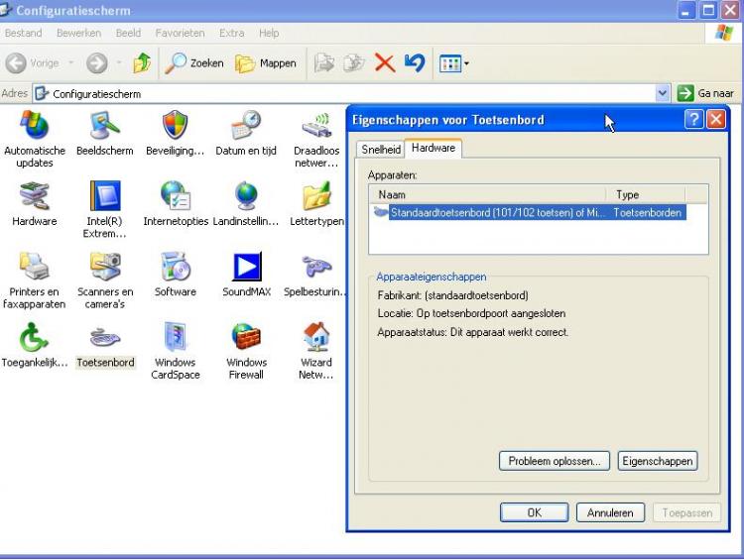Open Internetopties icon
The width and height of the screenshot is (744, 560).
tap(175, 195)
